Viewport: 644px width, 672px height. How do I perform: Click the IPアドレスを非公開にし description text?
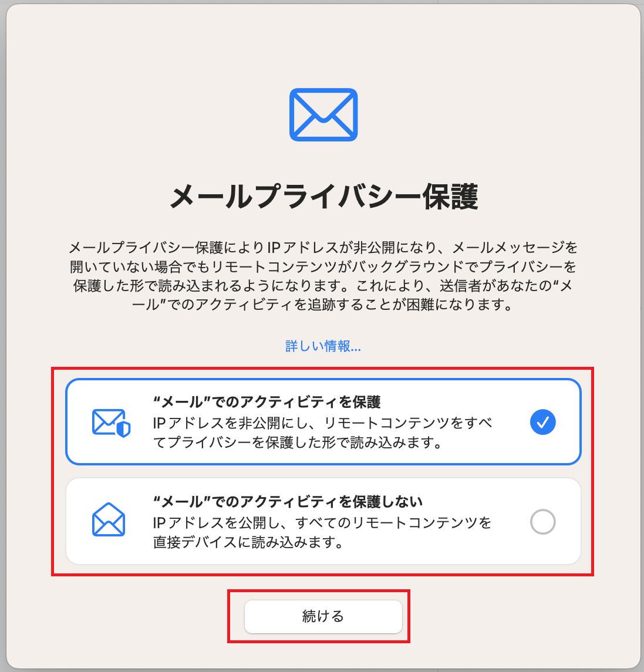[322, 433]
